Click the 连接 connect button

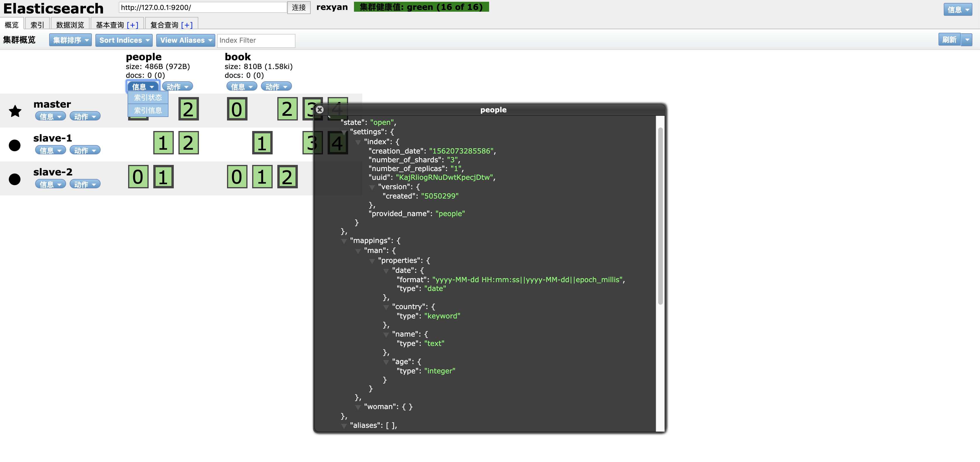point(299,8)
